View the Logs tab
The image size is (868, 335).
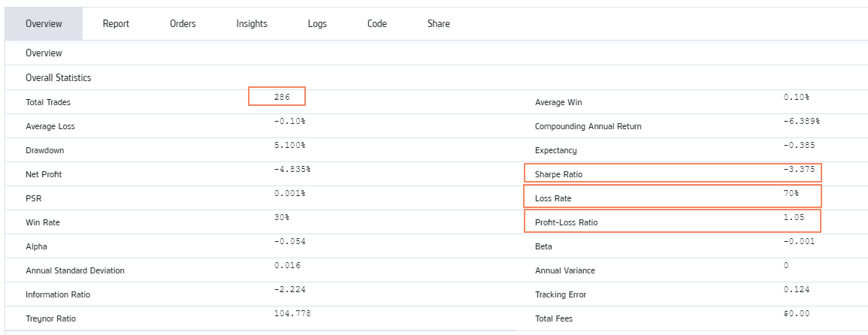point(317,24)
